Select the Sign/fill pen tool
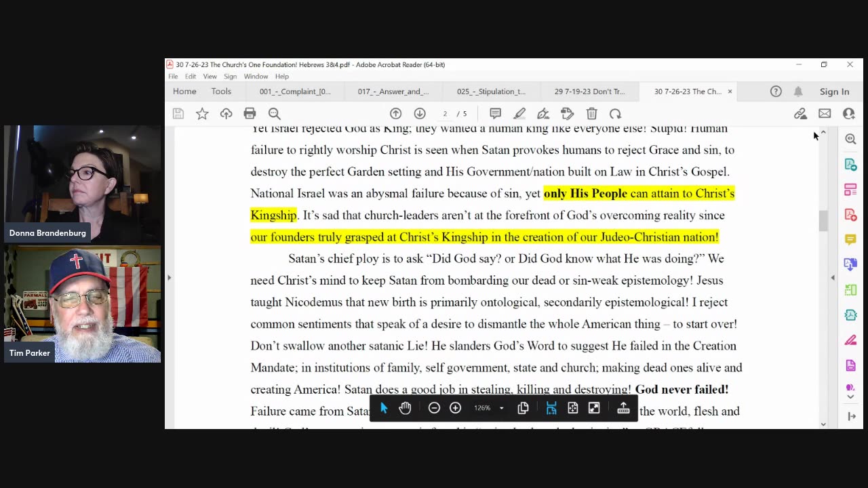This screenshot has width=868, height=488. coord(543,114)
